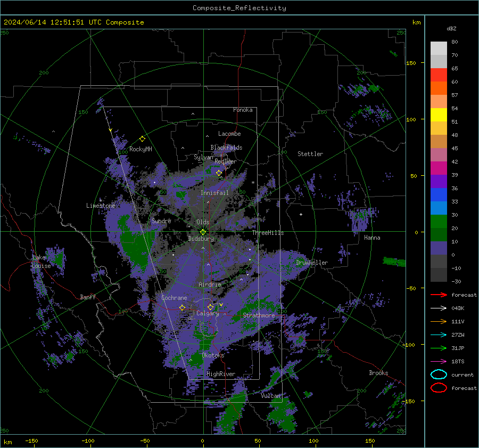
Task: Click the Strathmore town label
Action: (259, 315)
